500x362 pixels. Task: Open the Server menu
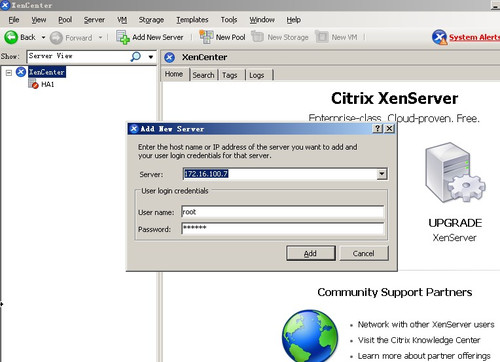(94, 20)
